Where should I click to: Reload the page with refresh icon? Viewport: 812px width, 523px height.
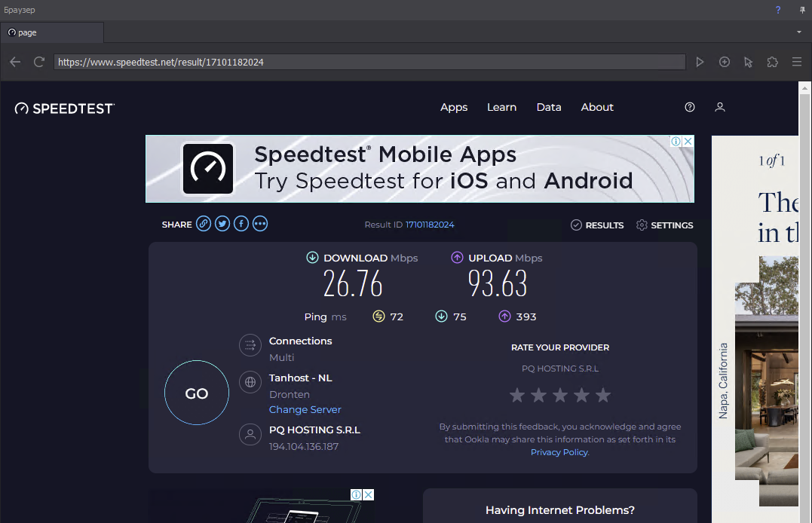click(x=39, y=62)
